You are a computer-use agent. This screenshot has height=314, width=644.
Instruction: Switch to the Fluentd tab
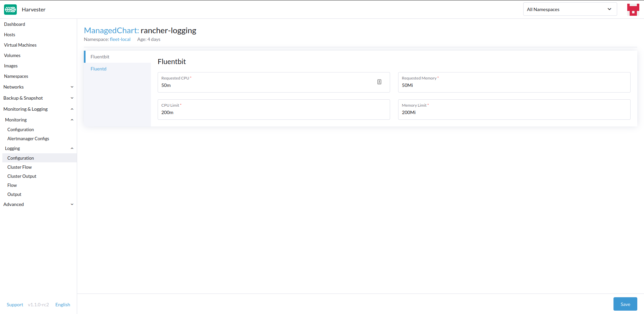pos(99,69)
